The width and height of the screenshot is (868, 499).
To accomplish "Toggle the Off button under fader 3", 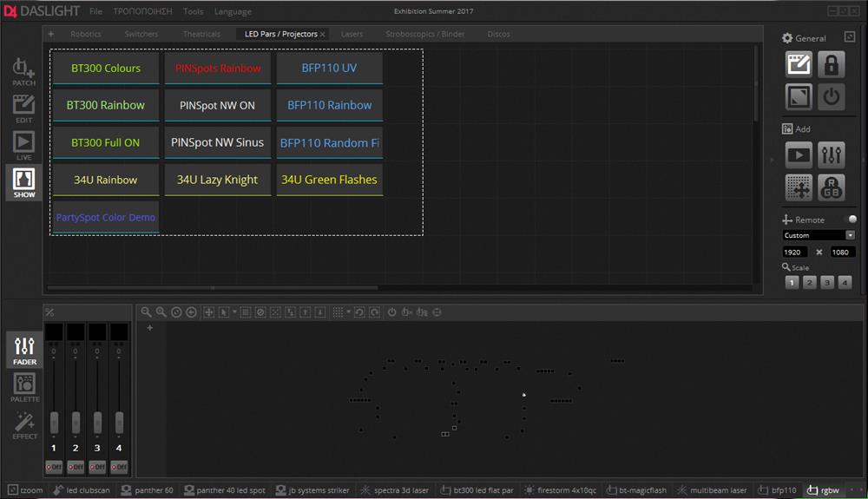I will pyautogui.click(x=97, y=467).
